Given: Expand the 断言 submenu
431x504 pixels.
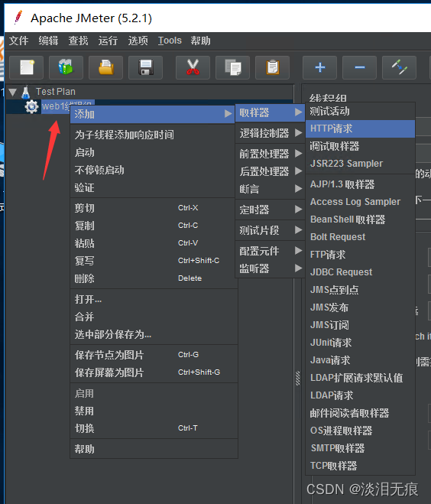Looking at the screenshot, I should coord(270,189).
